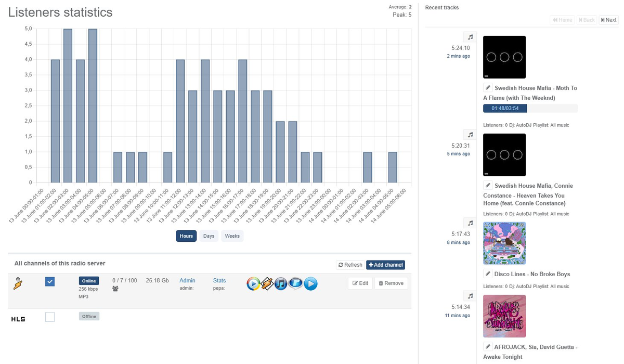Click the music note icon above 5:14:34
Screen dimensions: 624x364
click(x=470, y=296)
